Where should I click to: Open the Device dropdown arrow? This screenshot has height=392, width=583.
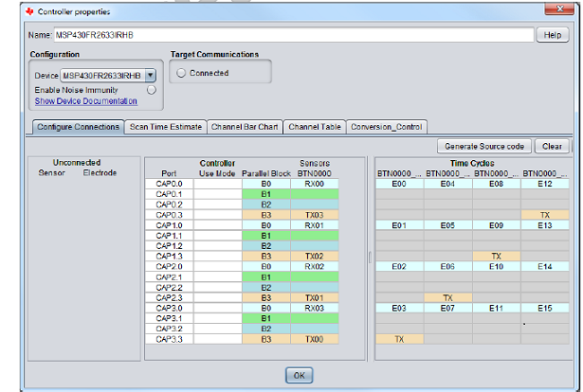151,75
